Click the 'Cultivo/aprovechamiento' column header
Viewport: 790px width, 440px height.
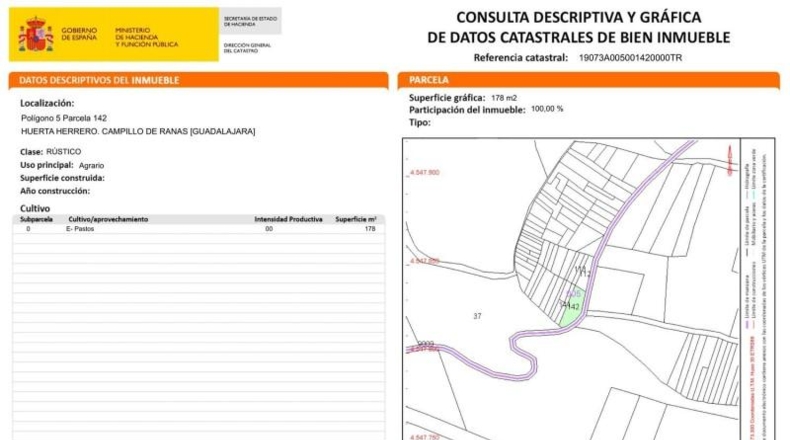coord(108,220)
